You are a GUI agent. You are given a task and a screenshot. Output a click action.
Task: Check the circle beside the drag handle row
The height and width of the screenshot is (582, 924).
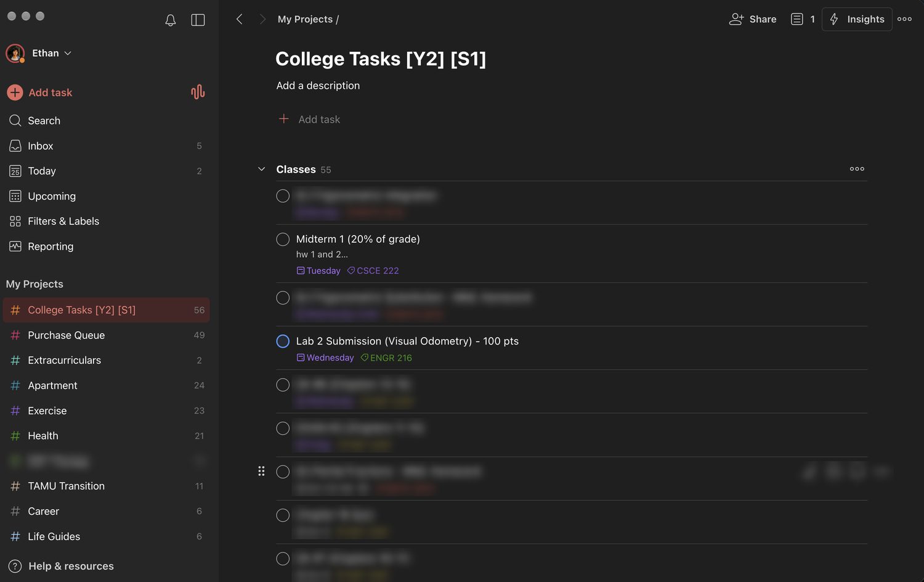click(x=283, y=472)
